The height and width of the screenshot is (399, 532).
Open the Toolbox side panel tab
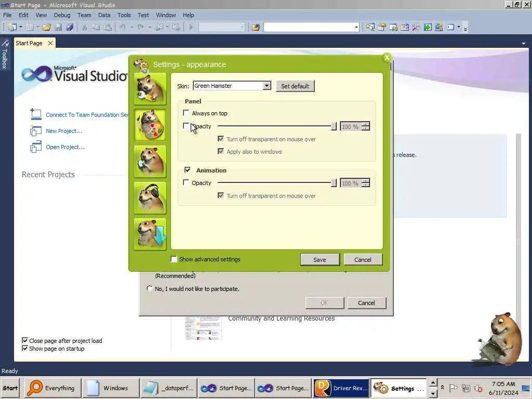tap(5, 54)
